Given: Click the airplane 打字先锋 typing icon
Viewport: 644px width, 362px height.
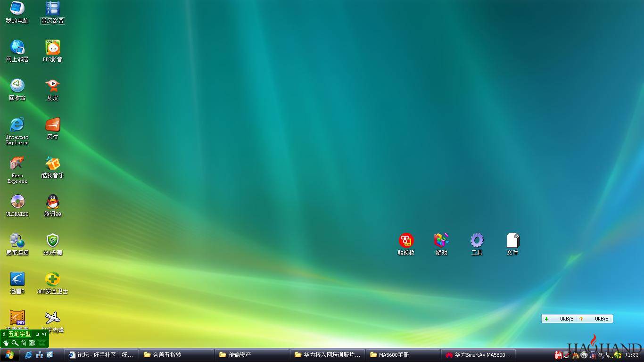Looking at the screenshot, I should tap(52, 321).
